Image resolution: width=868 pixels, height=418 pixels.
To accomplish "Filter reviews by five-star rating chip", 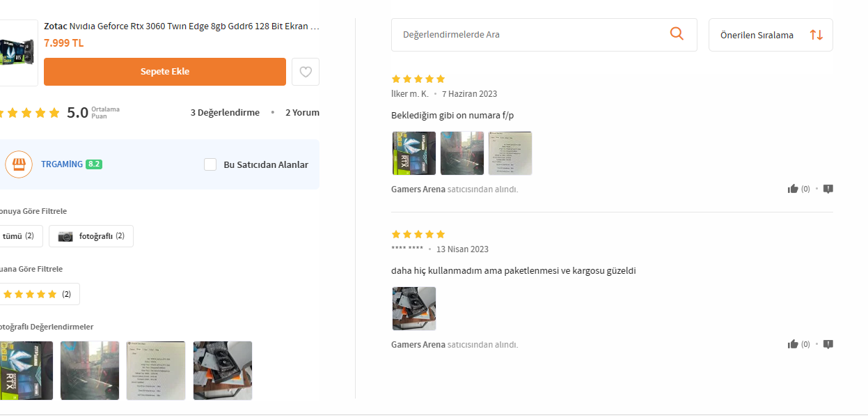I will click(x=38, y=294).
